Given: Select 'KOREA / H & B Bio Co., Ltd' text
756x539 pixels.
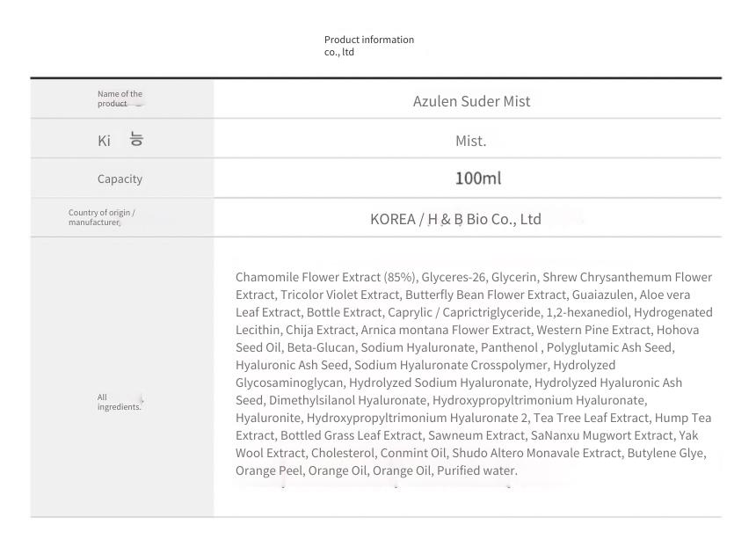Looking at the screenshot, I should (455, 219).
